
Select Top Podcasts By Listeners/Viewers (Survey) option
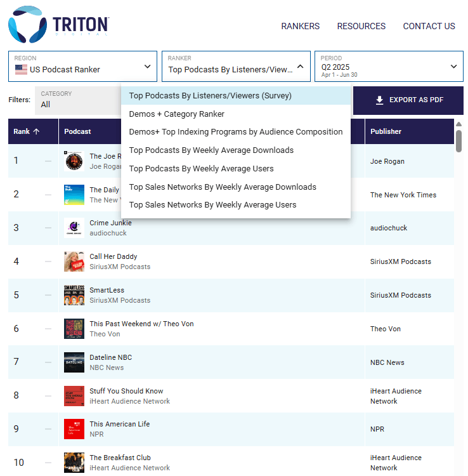point(236,96)
